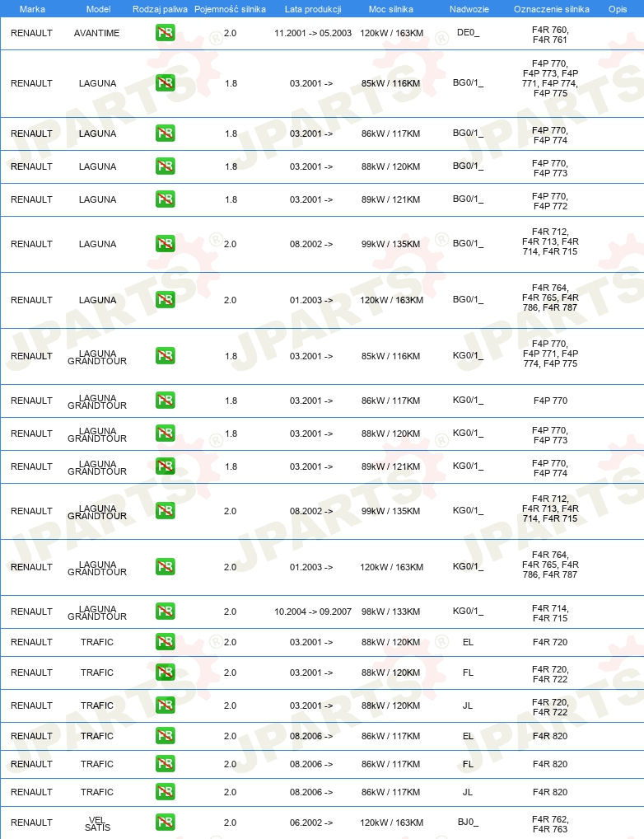Viewport: 644px width, 839px height.
Task: Click the petrol fuel icon in the AVANTIME row
Action: (x=166, y=33)
